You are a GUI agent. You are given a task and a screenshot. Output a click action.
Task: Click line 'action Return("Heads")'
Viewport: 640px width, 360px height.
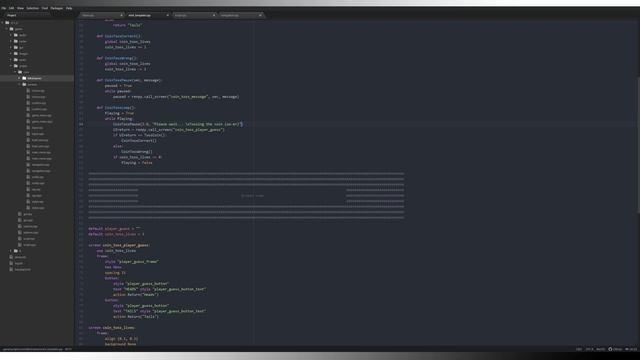tap(136, 295)
